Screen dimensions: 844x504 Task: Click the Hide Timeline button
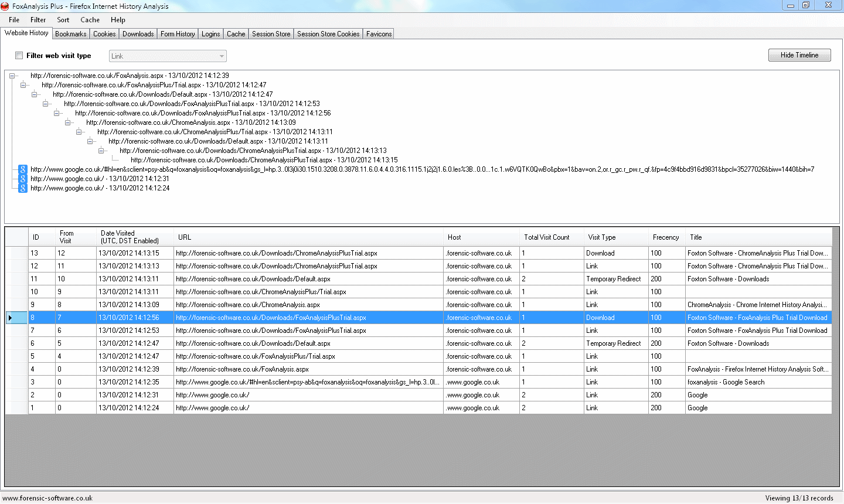(799, 55)
